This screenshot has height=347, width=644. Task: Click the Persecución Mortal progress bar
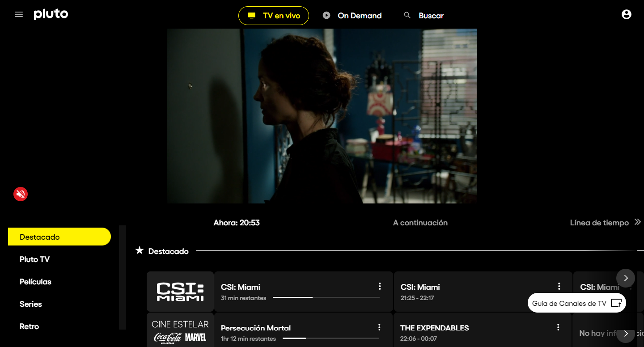pyautogui.click(x=331, y=339)
